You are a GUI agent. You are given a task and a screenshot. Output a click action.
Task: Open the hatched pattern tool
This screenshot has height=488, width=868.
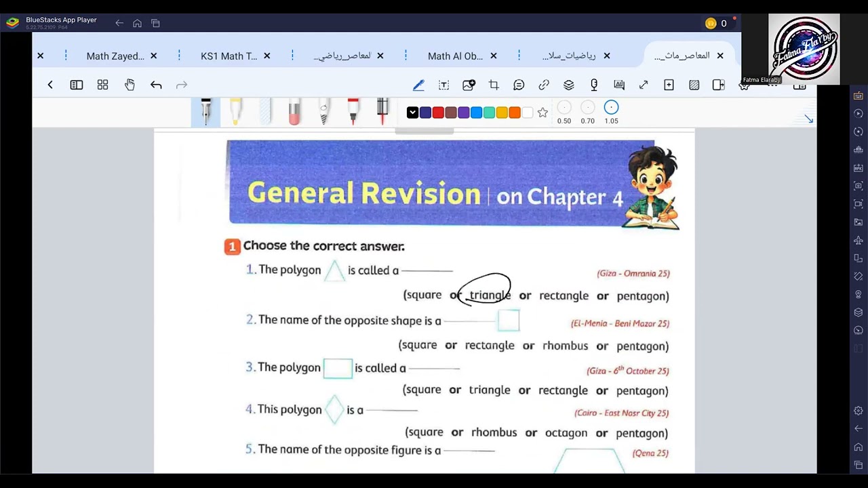pos(694,85)
